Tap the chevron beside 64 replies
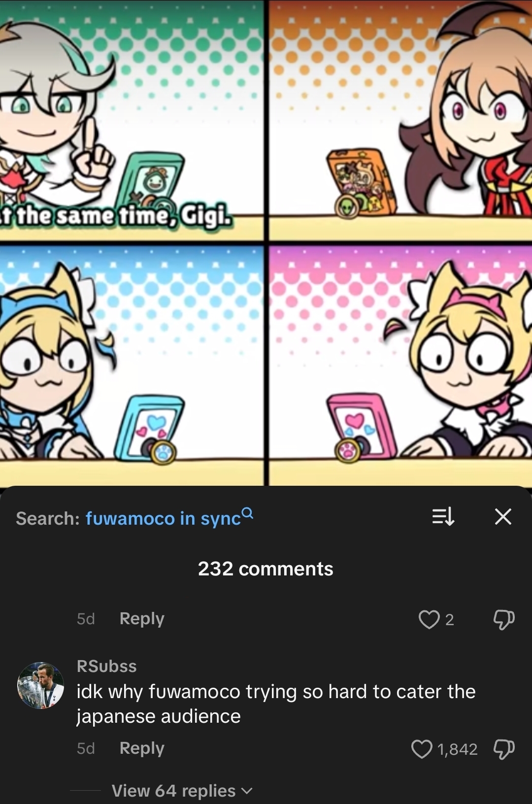Viewport: 532px width, 804px height. point(247,791)
